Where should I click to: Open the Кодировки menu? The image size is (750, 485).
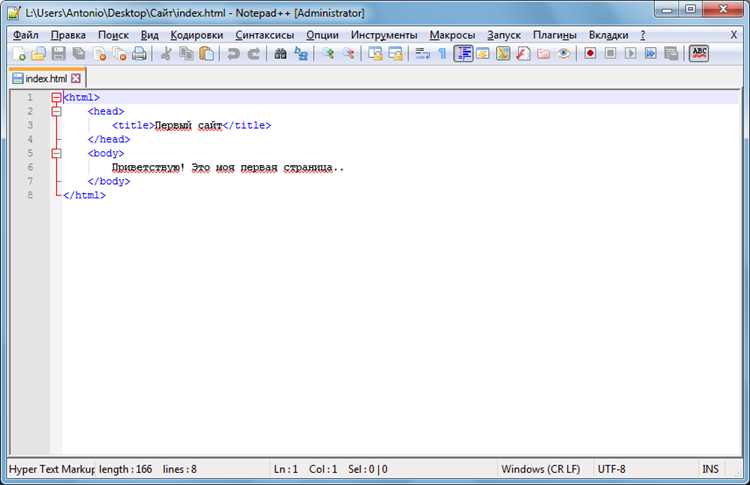click(x=197, y=35)
